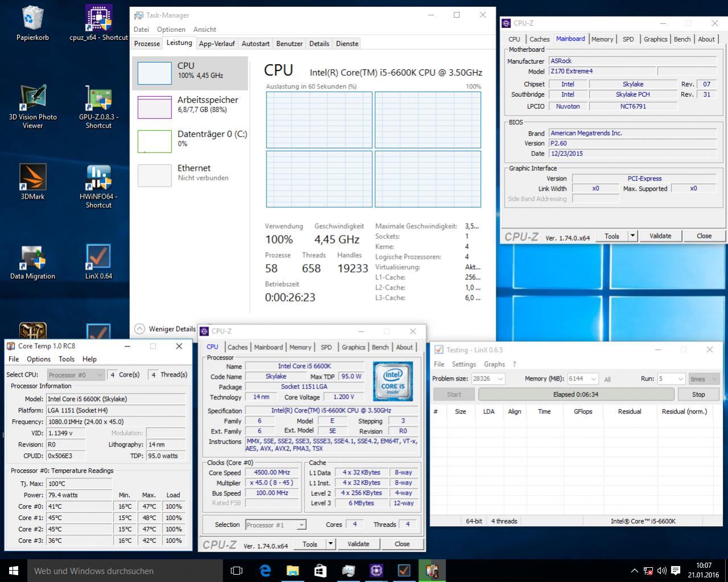Open Processor #1 selection dropdown
This screenshot has height=582, width=728.
point(275,525)
